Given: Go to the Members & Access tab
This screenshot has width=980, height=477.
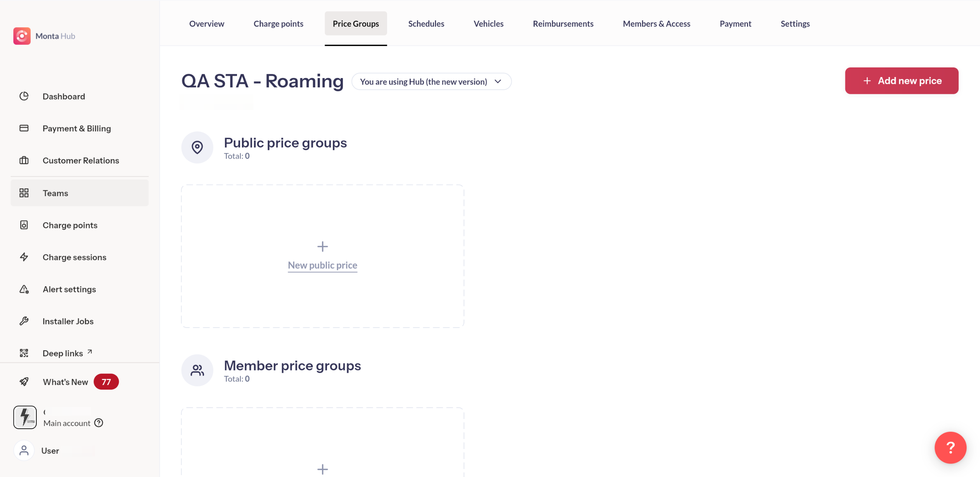Looking at the screenshot, I should coord(657,24).
